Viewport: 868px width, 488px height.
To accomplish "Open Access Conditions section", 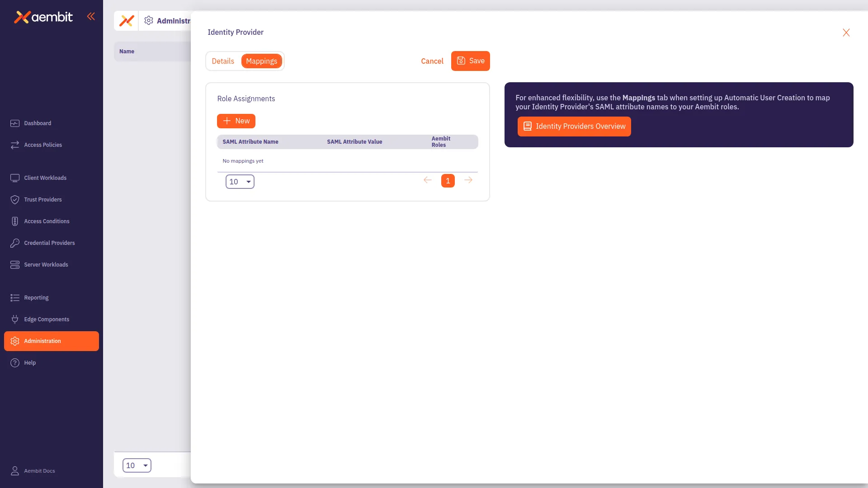I will coord(47,221).
